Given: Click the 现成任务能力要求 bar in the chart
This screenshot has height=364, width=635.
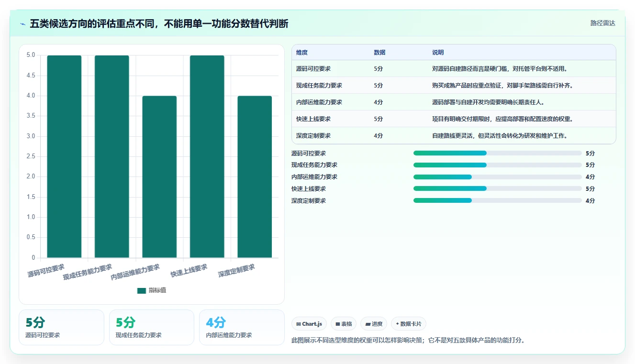Looking at the screenshot, I should 111,156.
